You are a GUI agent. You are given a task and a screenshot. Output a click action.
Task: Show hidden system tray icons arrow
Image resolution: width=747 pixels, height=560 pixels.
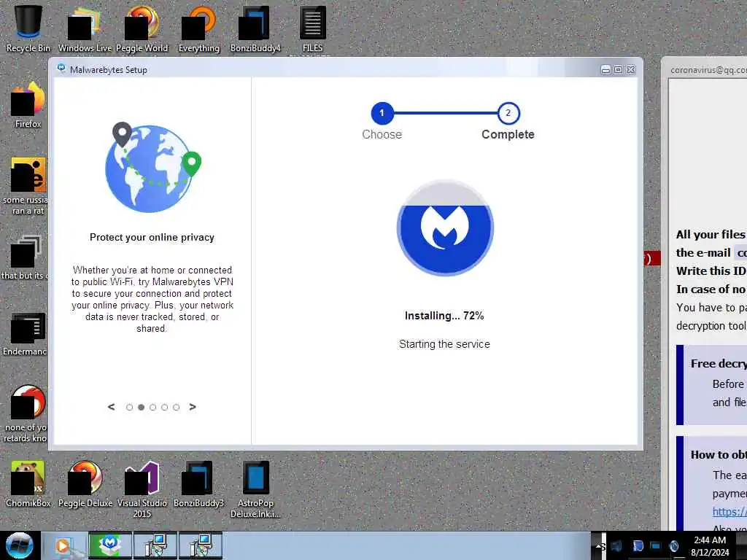coord(598,545)
